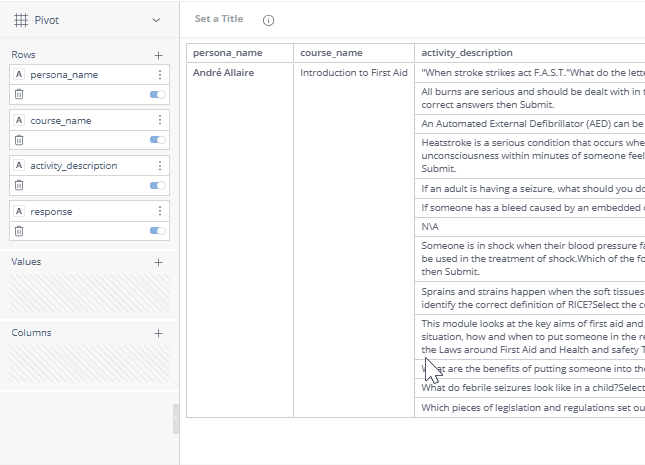
Task: Add a new field to Columns
Action: 158,333
